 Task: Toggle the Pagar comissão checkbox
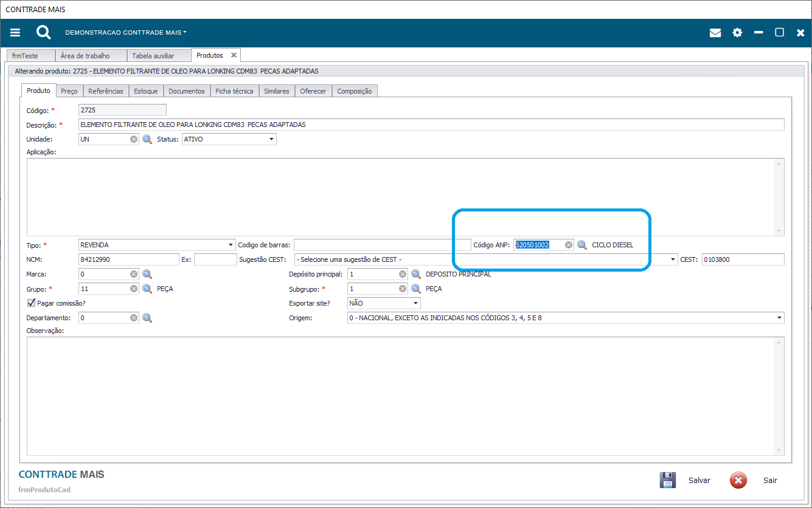(x=32, y=303)
